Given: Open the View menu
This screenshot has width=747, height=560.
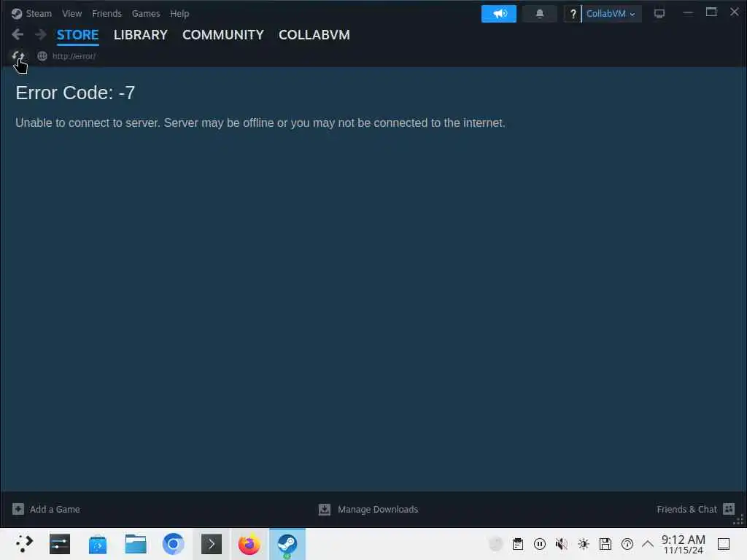Looking at the screenshot, I should pos(72,13).
